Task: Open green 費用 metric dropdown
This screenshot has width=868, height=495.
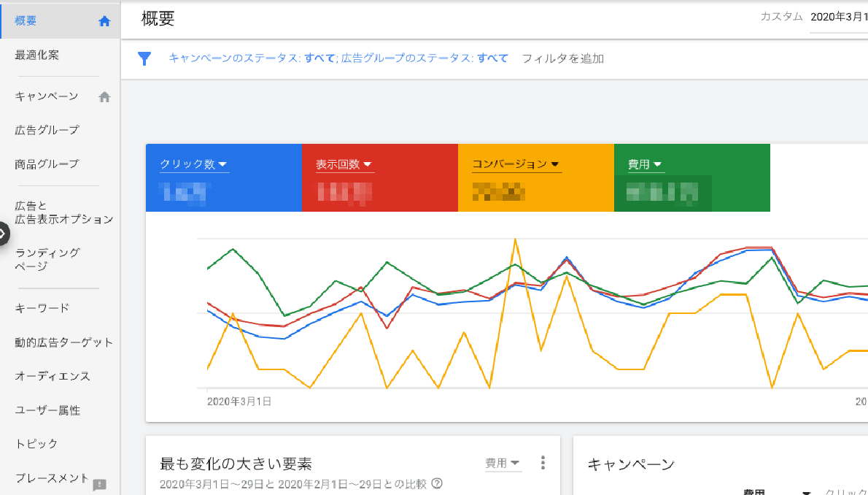Action: click(x=645, y=164)
